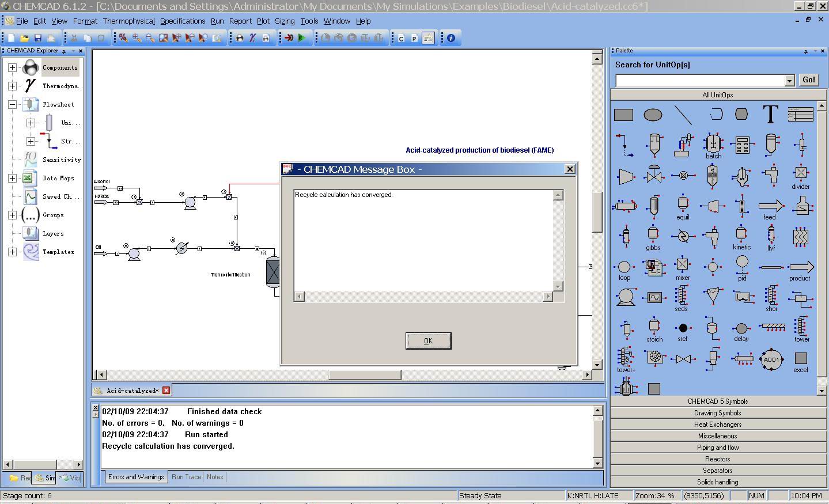Select the pid controller icon in palette
Image resolution: width=829 pixels, height=504 pixels.
(x=742, y=268)
